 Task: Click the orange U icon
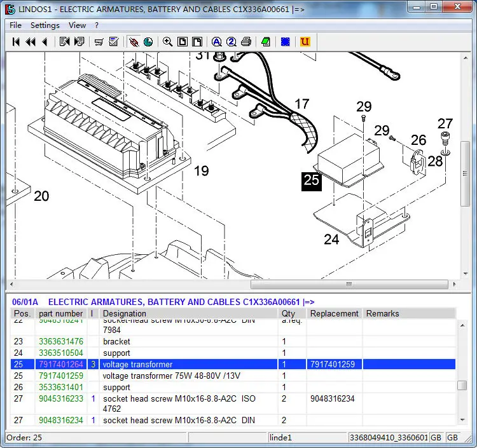point(305,42)
